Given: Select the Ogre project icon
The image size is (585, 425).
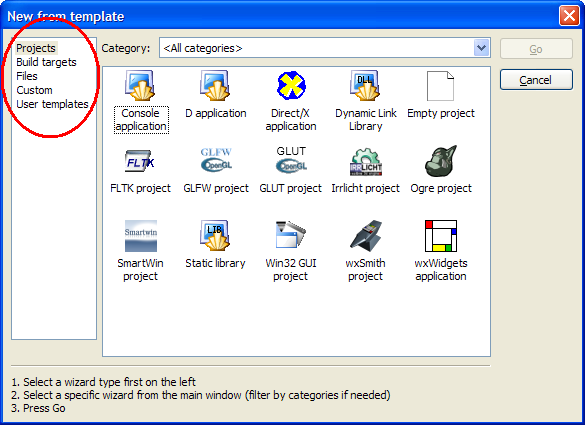Looking at the screenshot, I should (x=441, y=161).
